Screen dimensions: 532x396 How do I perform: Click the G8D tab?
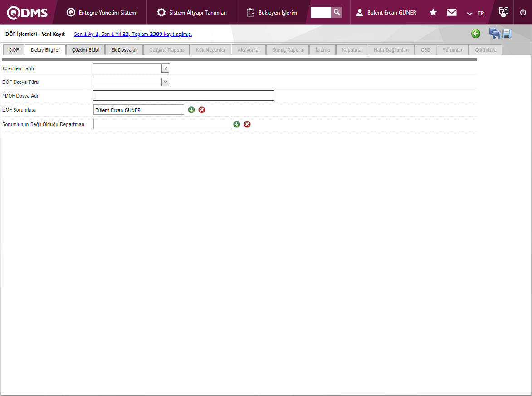tap(425, 50)
